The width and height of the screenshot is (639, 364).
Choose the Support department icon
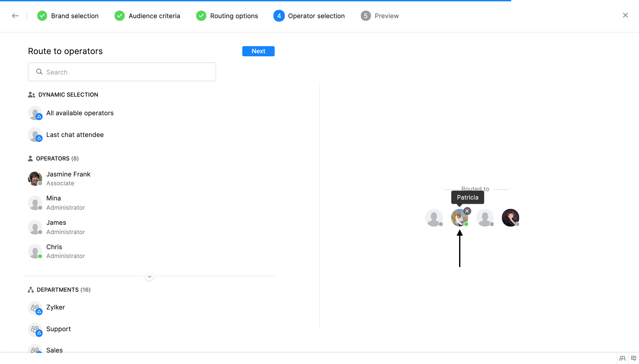35,329
